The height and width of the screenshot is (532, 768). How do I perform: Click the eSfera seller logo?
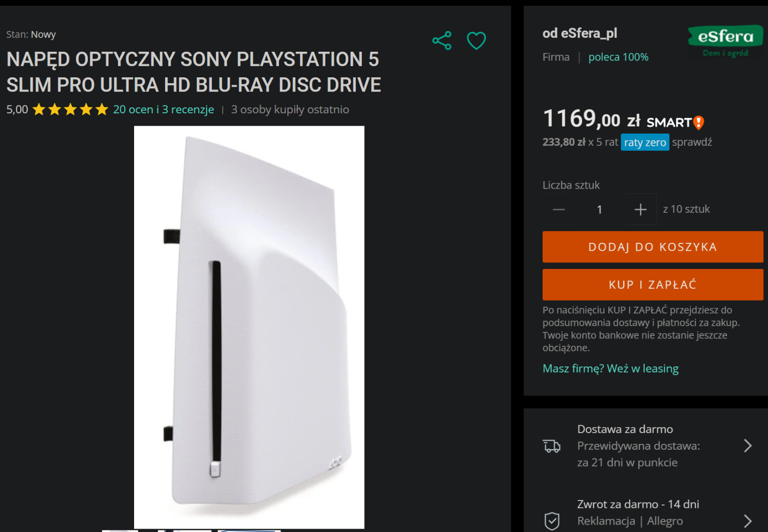(725, 41)
